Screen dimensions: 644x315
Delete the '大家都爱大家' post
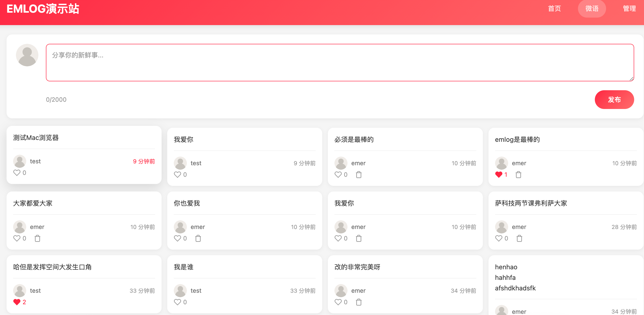[37, 238]
